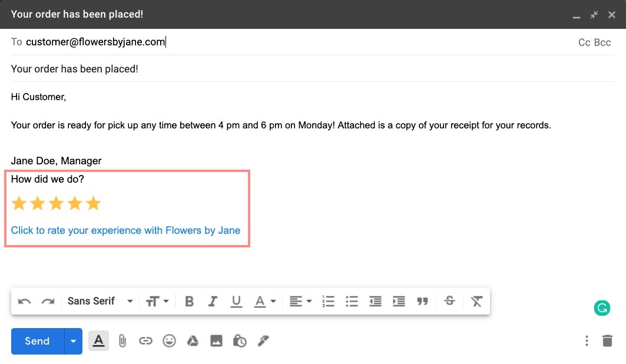Viewport: 626px width, 364px height.
Task: Click the five-star rating image
Action: point(57,204)
